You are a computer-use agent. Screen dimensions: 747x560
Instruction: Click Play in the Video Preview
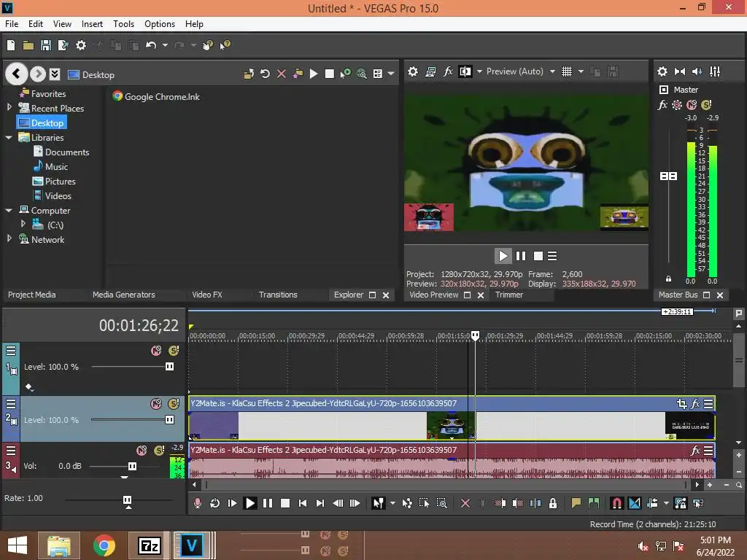click(503, 256)
